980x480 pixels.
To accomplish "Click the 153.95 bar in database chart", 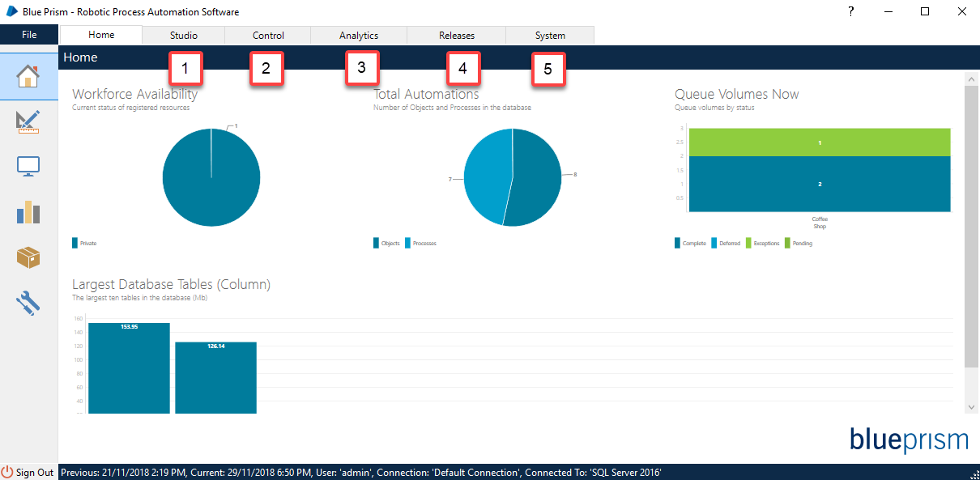I will (129, 368).
